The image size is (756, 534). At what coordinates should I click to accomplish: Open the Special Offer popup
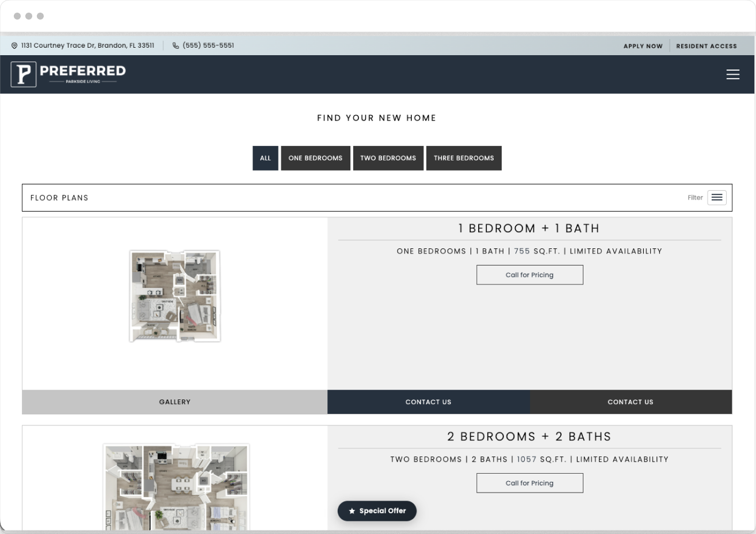tap(377, 511)
